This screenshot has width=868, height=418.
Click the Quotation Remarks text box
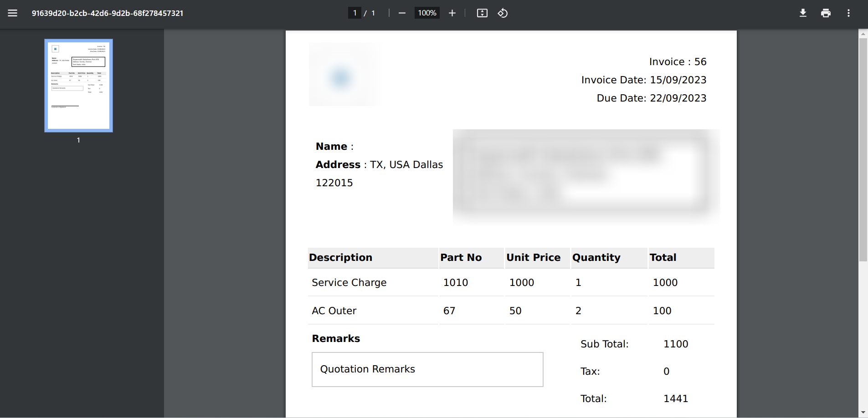pyautogui.click(x=427, y=369)
